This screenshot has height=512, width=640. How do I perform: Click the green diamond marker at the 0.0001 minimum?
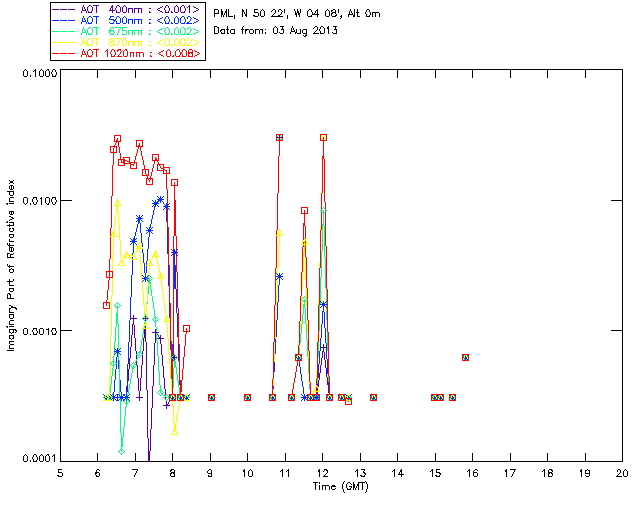122,452
